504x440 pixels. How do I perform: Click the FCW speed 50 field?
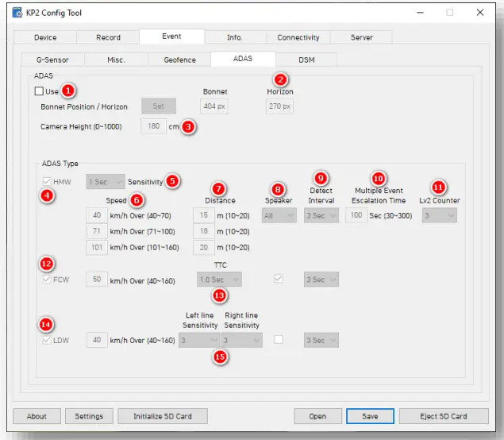97,280
